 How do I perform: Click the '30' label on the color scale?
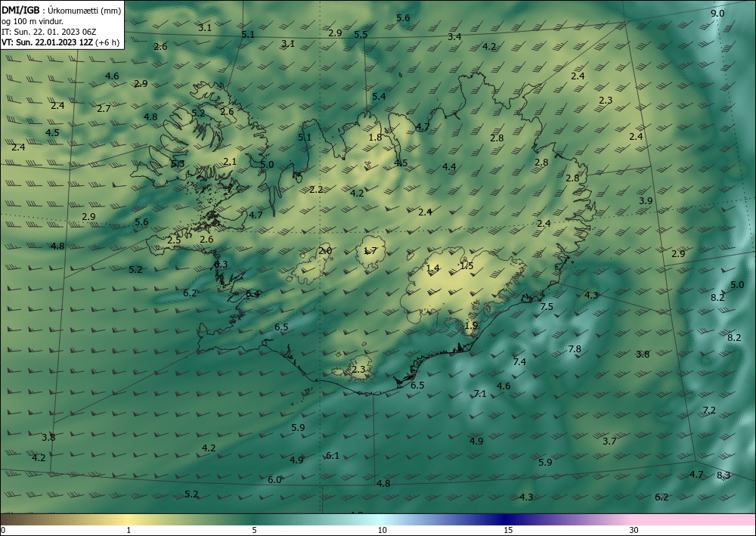pos(634,530)
